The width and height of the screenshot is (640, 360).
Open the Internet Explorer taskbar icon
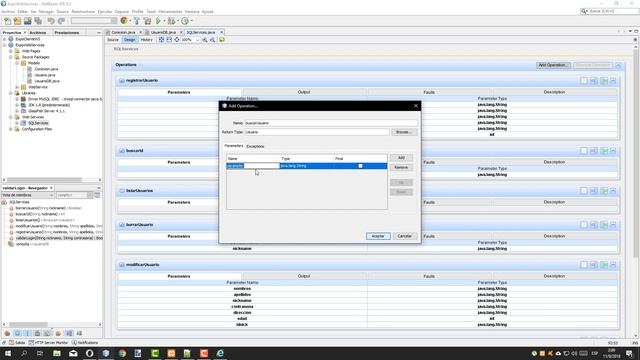(220, 353)
